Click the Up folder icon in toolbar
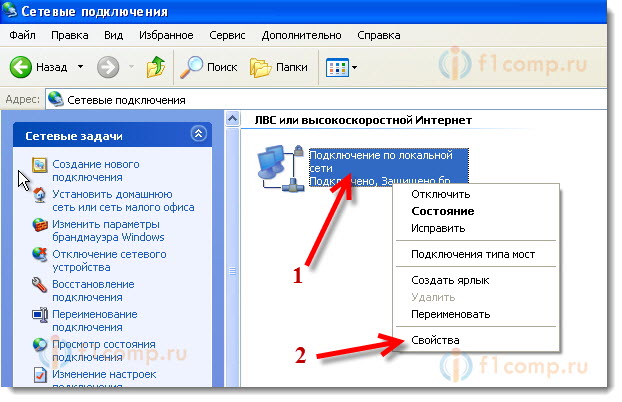622x402 pixels. click(156, 68)
